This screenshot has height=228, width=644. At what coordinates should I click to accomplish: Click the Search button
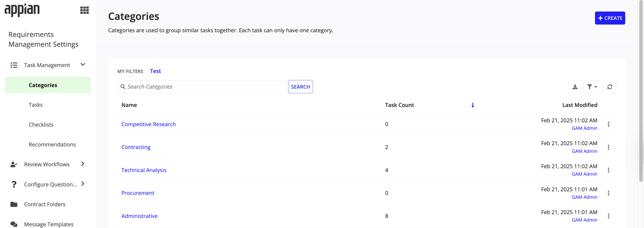(x=300, y=87)
